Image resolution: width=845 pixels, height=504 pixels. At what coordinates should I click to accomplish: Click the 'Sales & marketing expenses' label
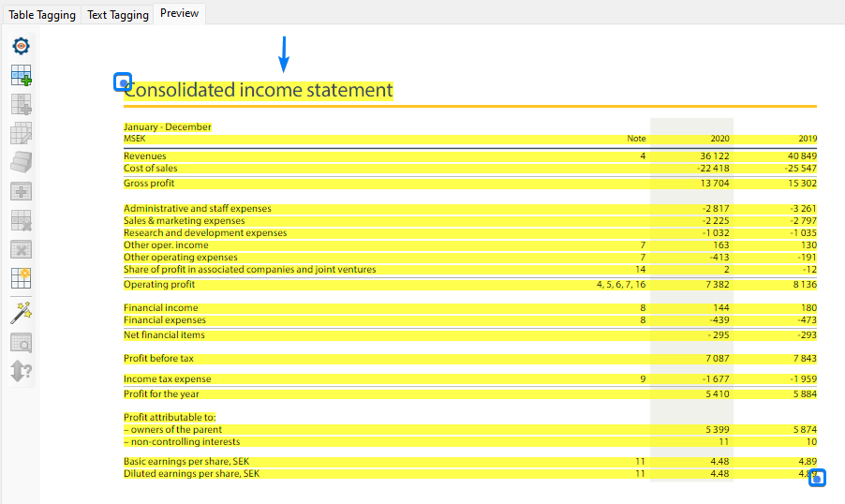pyautogui.click(x=184, y=221)
